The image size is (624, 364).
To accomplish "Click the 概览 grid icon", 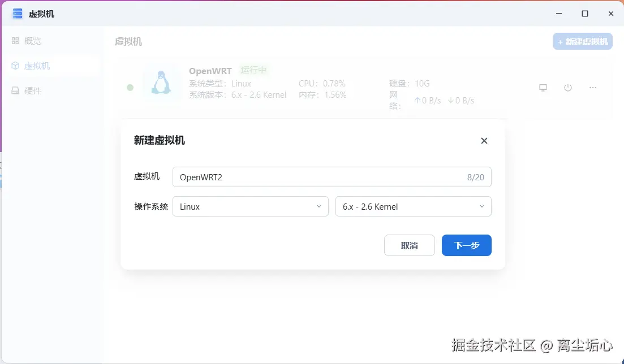I will pyautogui.click(x=15, y=41).
